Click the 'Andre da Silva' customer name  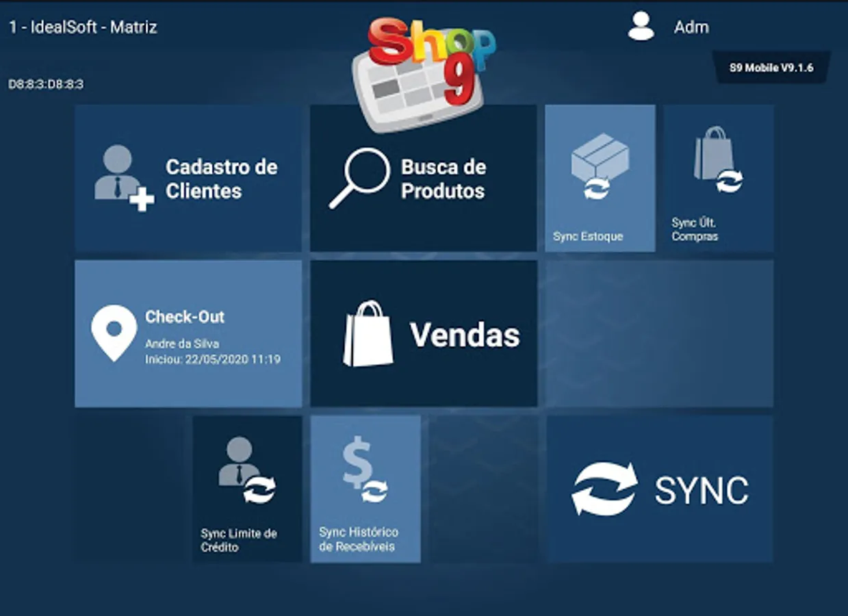[182, 344]
